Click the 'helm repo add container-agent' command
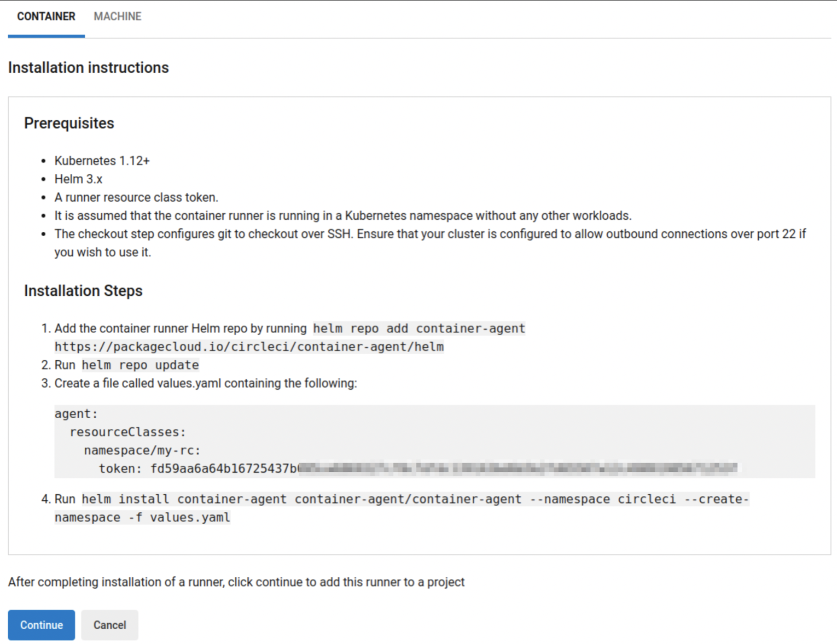Image resolution: width=837 pixels, height=644 pixels. (x=419, y=329)
